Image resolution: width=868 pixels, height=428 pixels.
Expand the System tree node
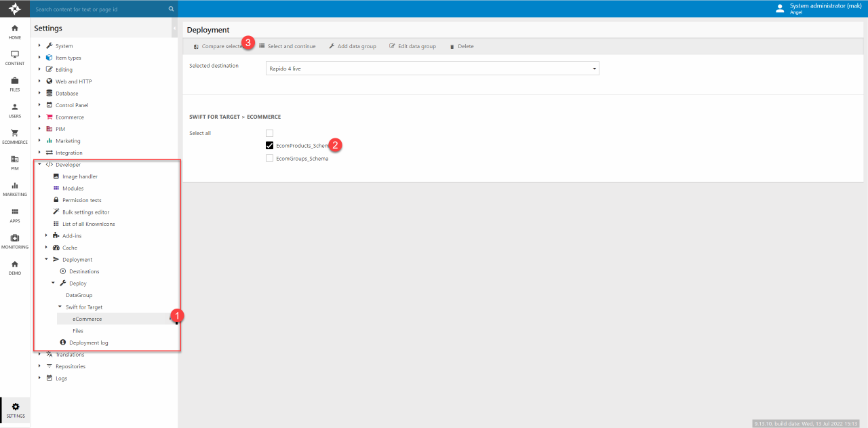point(40,46)
